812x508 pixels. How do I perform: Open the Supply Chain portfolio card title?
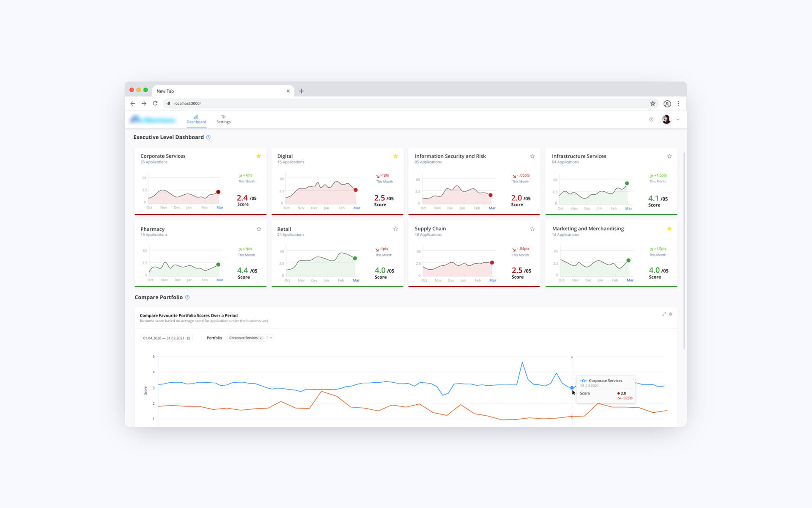tap(430, 229)
